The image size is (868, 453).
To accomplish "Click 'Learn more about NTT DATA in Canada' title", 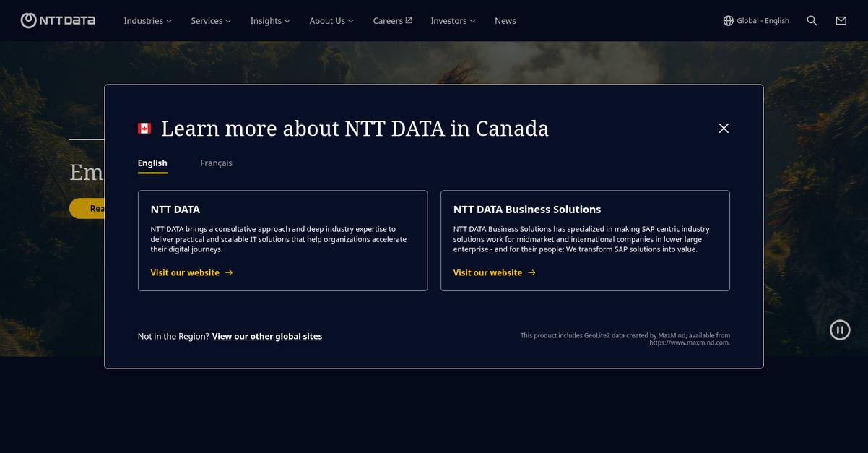I will pyautogui.click(x=355, y=128).
